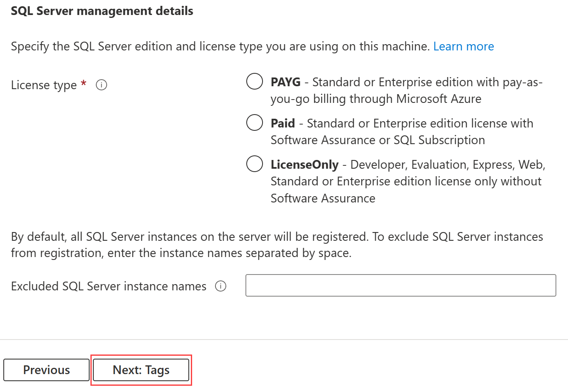Click the bold PAYG label text
568x392 pixels.
point(285,82)
